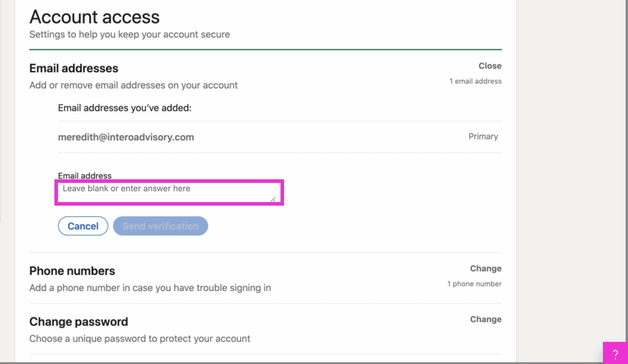Click the textarea resize handle icon

pos(273,199)
